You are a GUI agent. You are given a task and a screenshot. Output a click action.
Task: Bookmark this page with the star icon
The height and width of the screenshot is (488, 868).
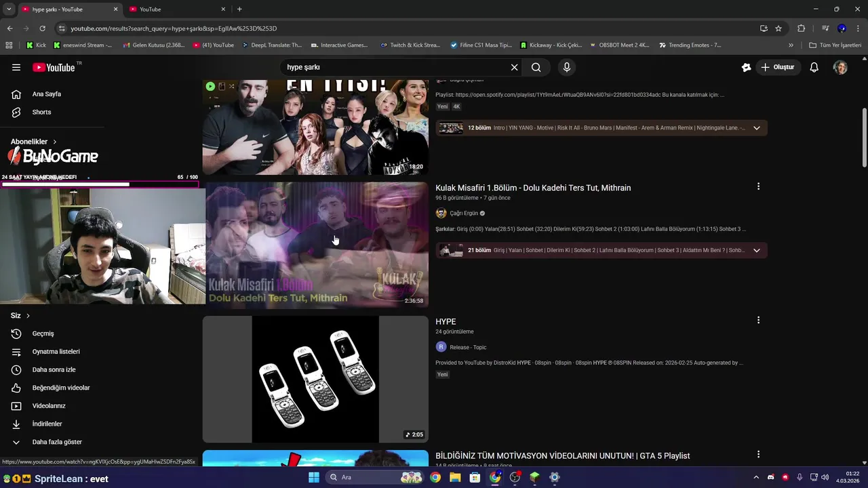[x=778, y=28]
